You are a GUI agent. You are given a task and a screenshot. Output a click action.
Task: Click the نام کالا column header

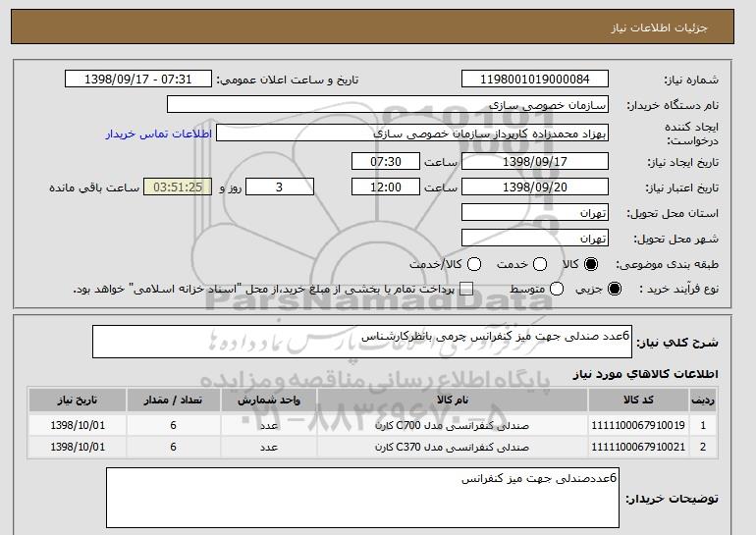(x=453, y=401)
